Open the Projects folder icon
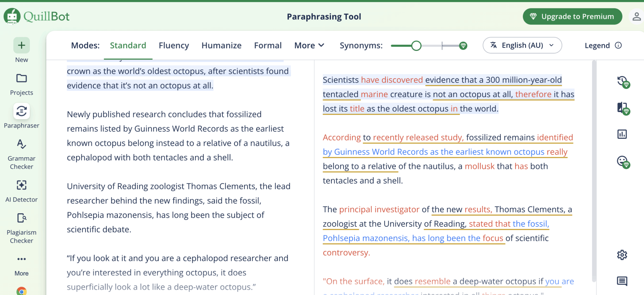Screen dimensions: 644x295 (x=21, y=78)
